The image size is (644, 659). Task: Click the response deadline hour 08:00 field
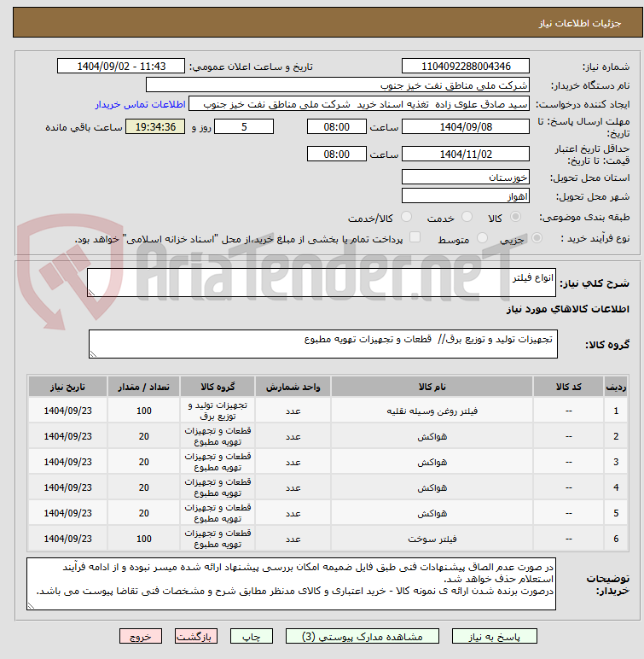tap(336, 126)
